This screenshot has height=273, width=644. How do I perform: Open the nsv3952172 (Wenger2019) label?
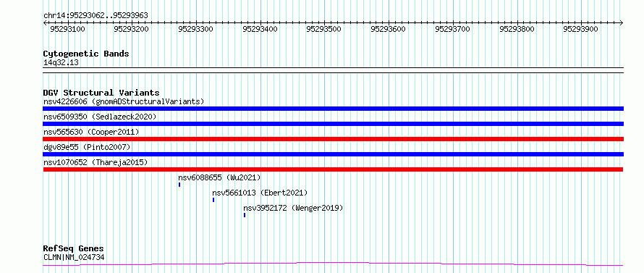[293, 208]
